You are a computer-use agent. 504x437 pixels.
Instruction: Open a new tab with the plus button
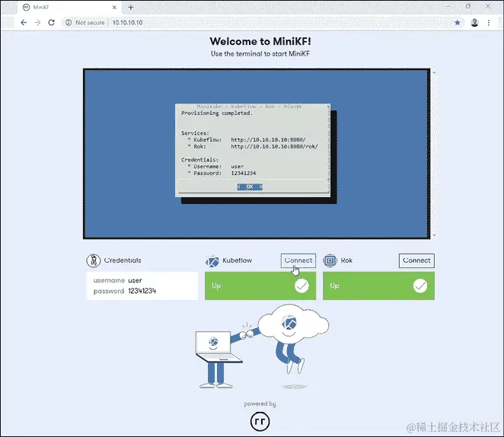click(x=131, y=7)
